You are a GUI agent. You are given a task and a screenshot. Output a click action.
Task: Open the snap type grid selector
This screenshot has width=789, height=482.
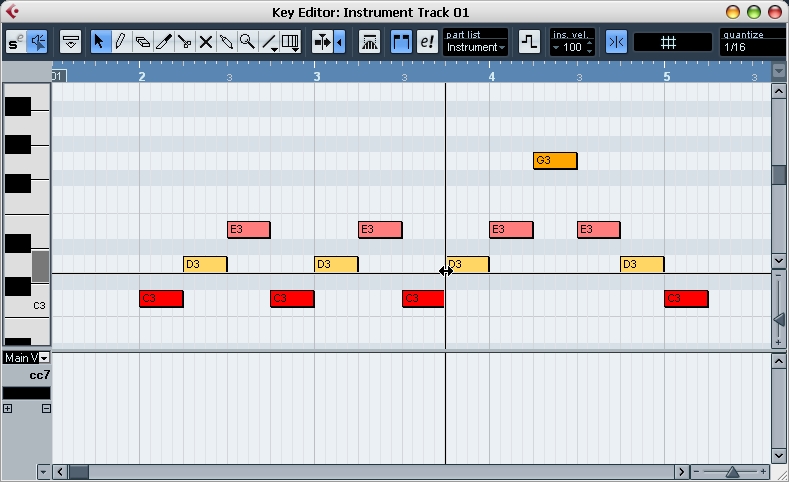pyautogui.click(x=673, y=42)
